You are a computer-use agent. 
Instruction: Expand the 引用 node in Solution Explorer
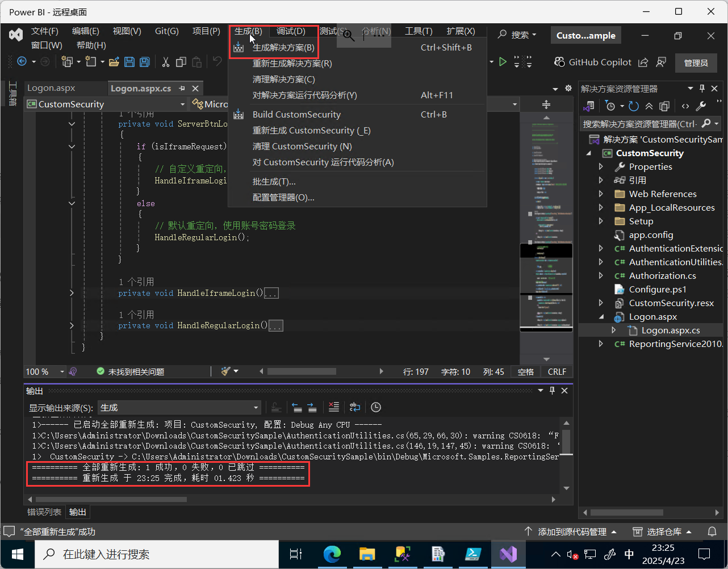601,181
